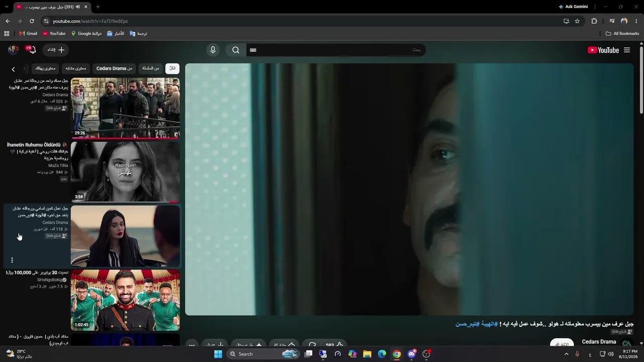Go back with the browser back arrow
Image resolution: width=644 pixels, height=362 pixels.
point(8,21)
